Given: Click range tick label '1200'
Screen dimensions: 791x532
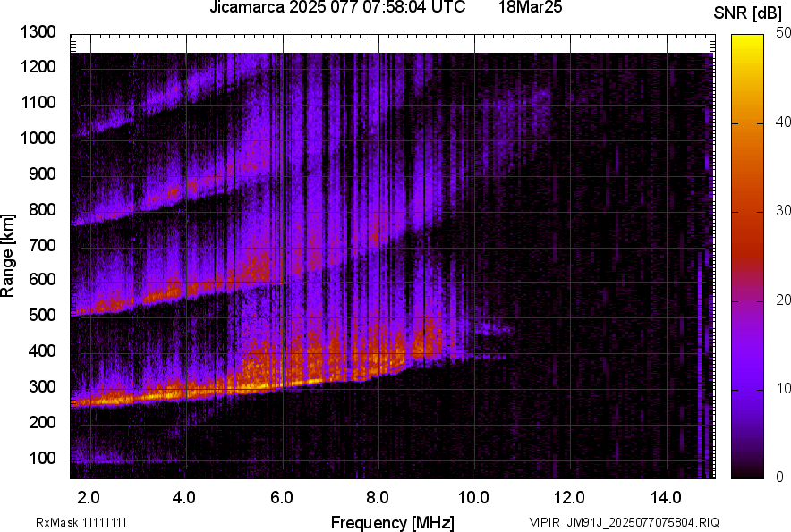Looking at the screenshot, I should (38, 66).
